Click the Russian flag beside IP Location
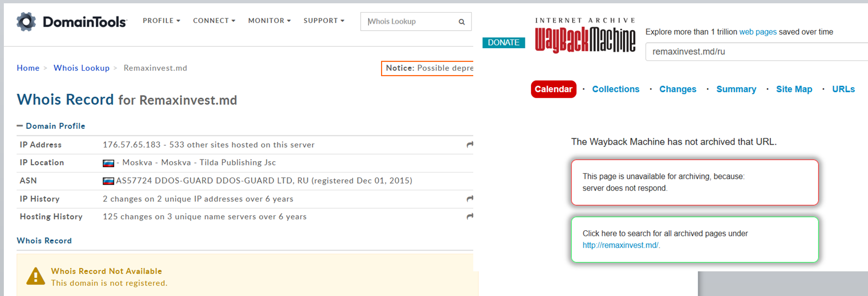Viewport: 868px width, 296px height. coord(109,163)
